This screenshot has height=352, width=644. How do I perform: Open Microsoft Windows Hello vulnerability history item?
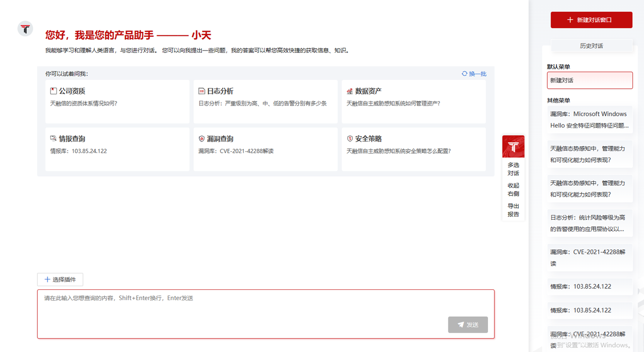[x=590, y=120]
